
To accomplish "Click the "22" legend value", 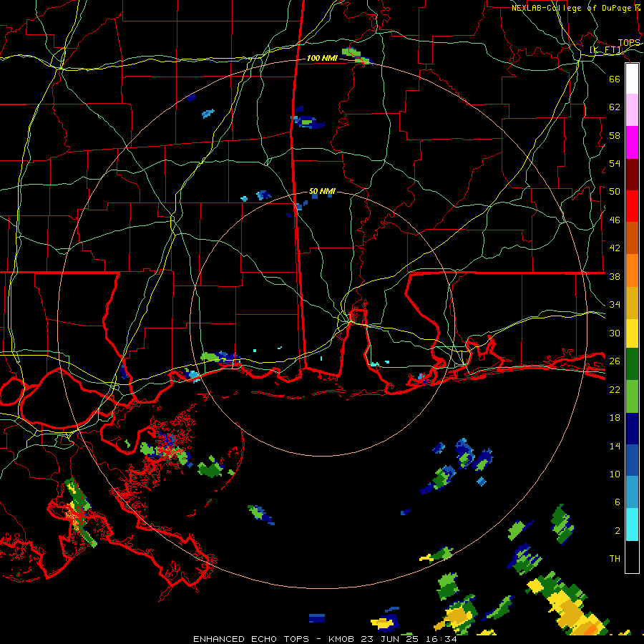I will [615, 390].
